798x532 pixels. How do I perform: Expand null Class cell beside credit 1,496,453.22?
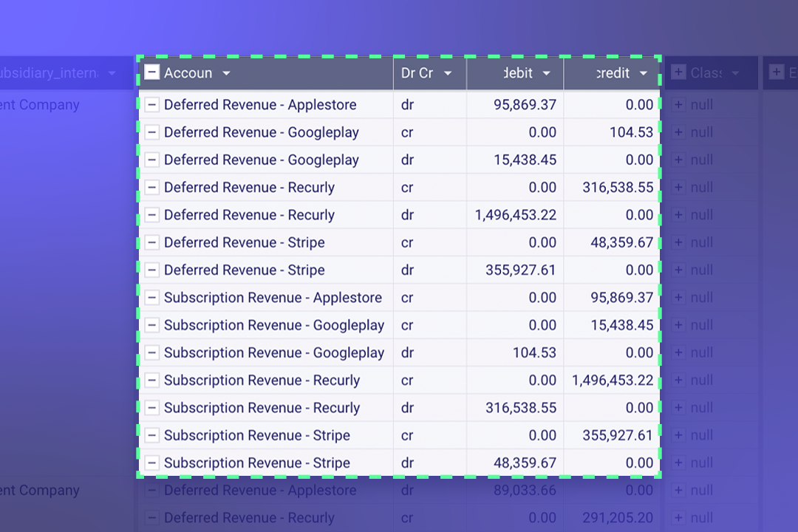[x=678, y=380]
